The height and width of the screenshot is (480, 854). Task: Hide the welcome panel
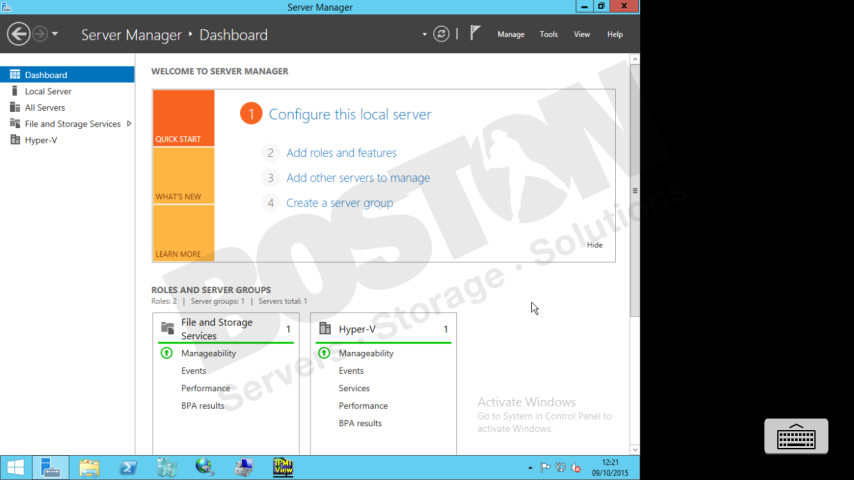(x=594, y=245)
